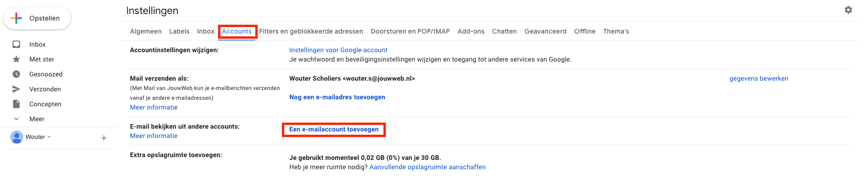The height and width of the screenshot is (186, 868).
Task: Click Nog een e-mailadres toevoegen
Action: coord(337,97)
